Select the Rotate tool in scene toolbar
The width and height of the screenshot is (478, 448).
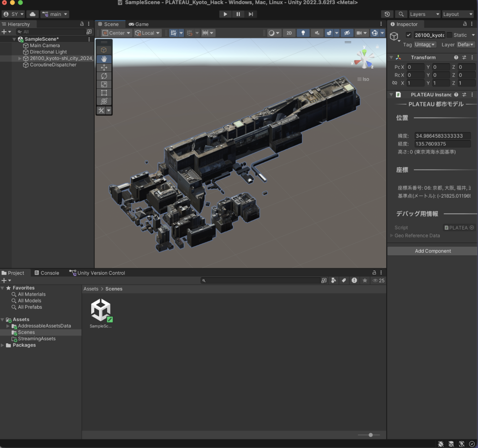click(x=104, y=76)
